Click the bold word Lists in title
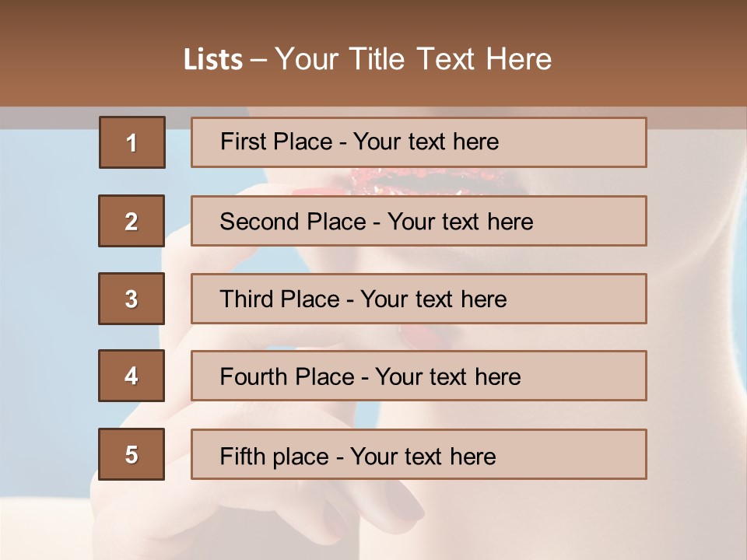The height and width of the screenshot is (560, 747). (x=213, y=60)
